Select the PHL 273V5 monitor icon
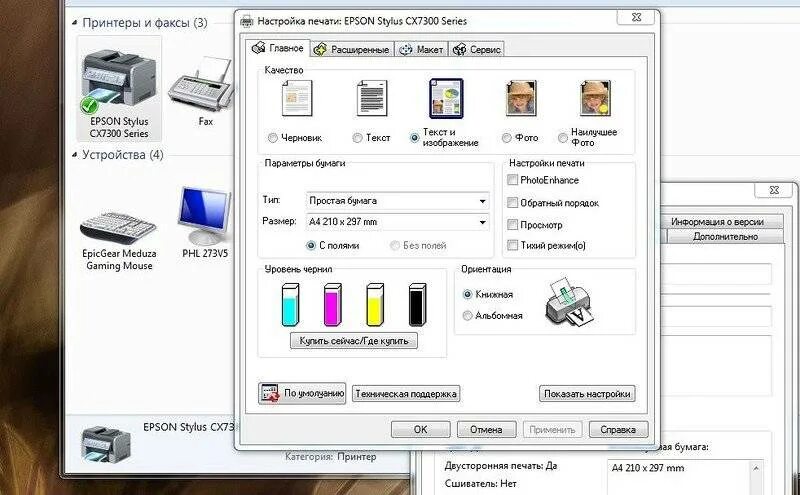 205,222
